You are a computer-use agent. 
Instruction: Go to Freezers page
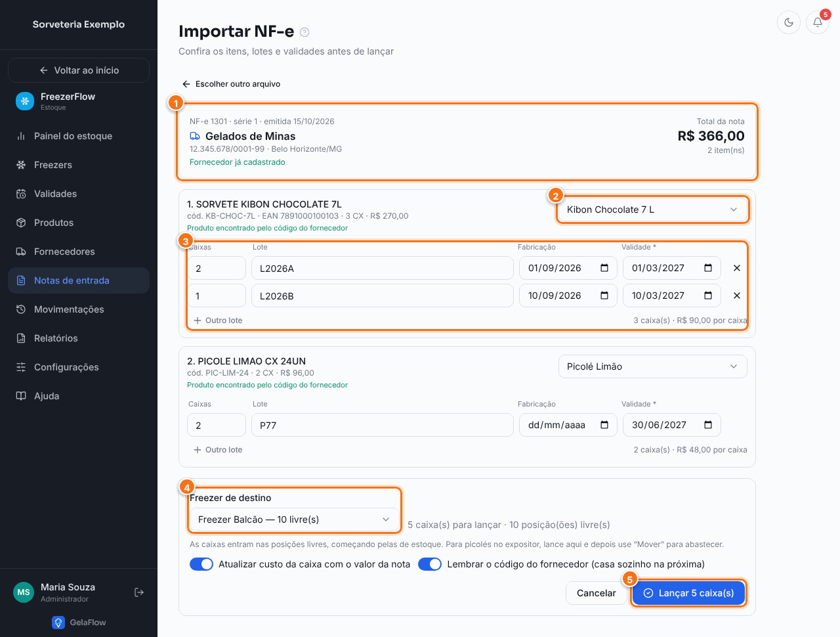point(79,165)
